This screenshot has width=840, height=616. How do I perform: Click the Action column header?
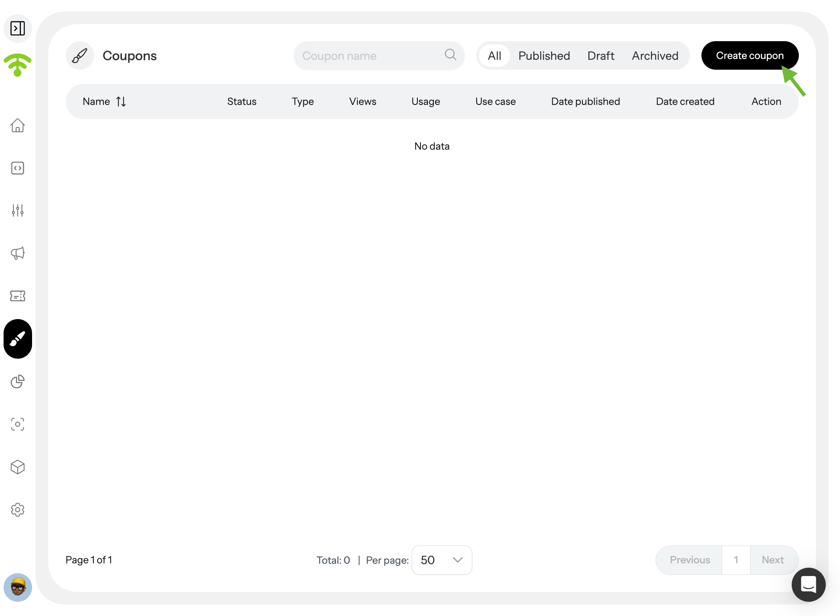766,102
